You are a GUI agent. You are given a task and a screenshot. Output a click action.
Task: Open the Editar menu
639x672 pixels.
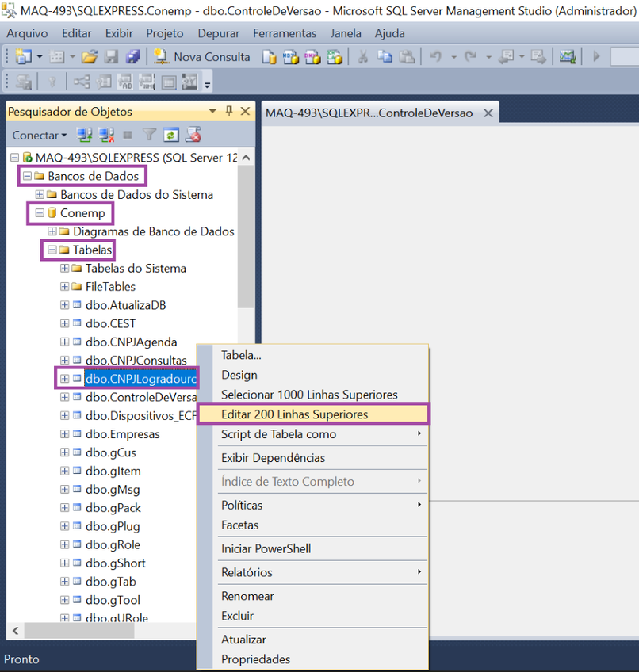[77, 33]
